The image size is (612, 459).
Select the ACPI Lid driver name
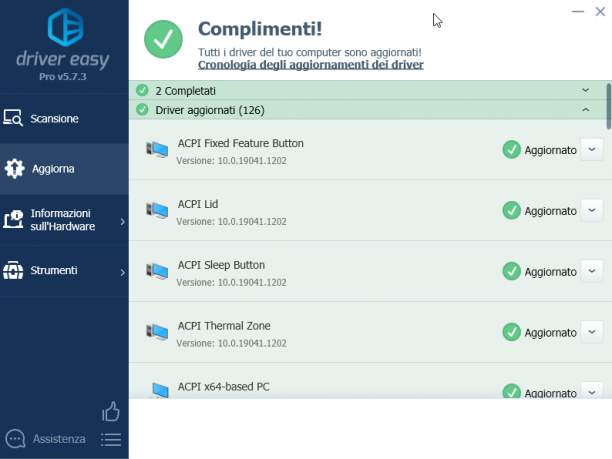click(x=198, y=204)
